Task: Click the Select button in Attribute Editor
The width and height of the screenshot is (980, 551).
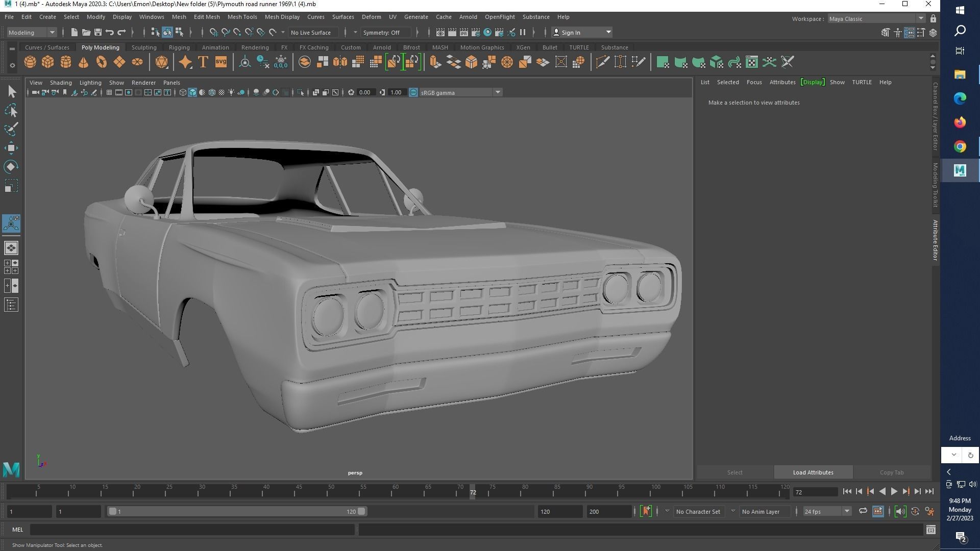Action: coord(734,472)
